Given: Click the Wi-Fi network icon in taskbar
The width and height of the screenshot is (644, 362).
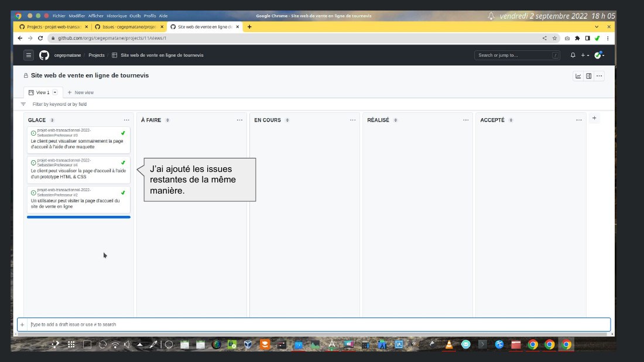Looking at the screenshot, I should (115, 344).
